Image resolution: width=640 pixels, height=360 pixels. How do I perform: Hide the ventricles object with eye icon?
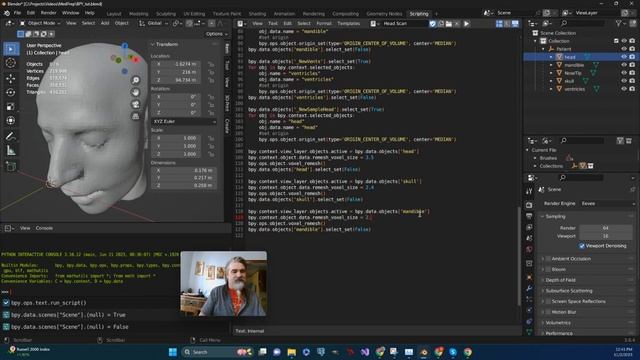624,89
